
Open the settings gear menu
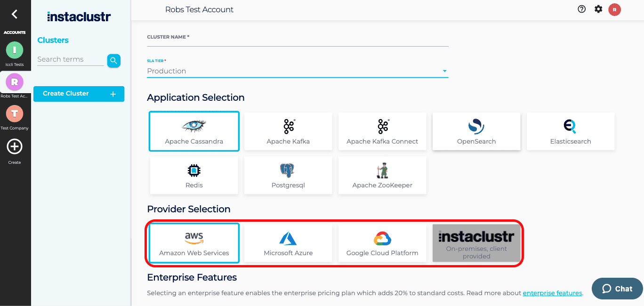598,9
